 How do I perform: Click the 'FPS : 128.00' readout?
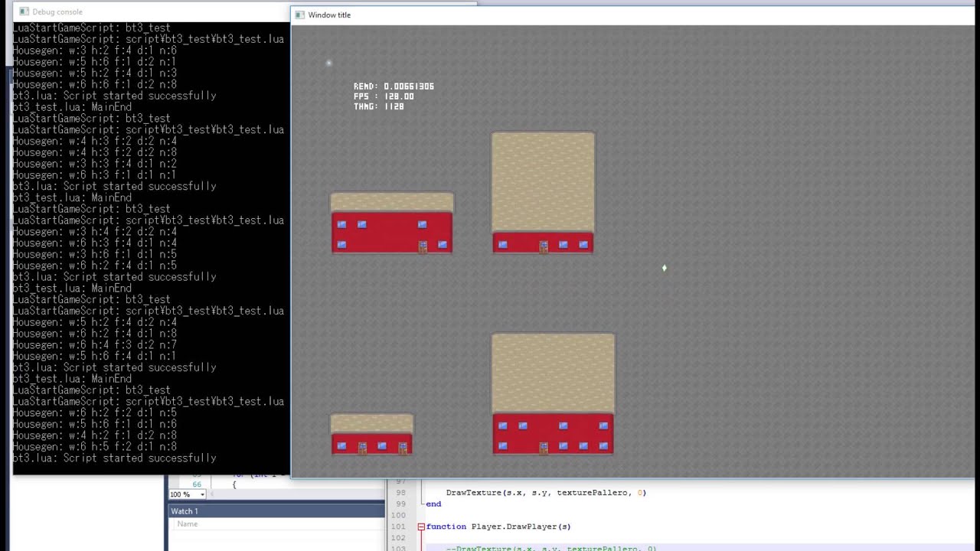pos(384,96)
